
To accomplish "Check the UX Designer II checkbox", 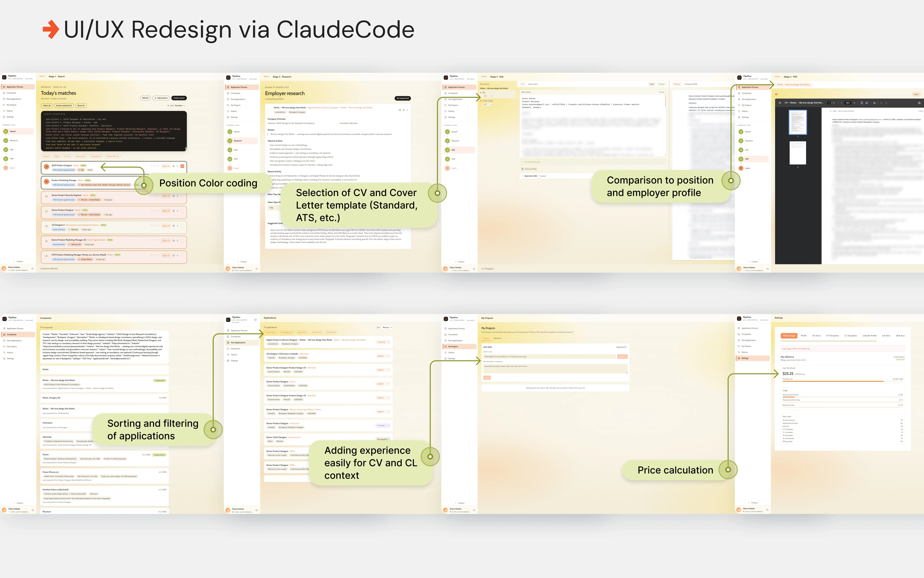I will tap(182, 226).
